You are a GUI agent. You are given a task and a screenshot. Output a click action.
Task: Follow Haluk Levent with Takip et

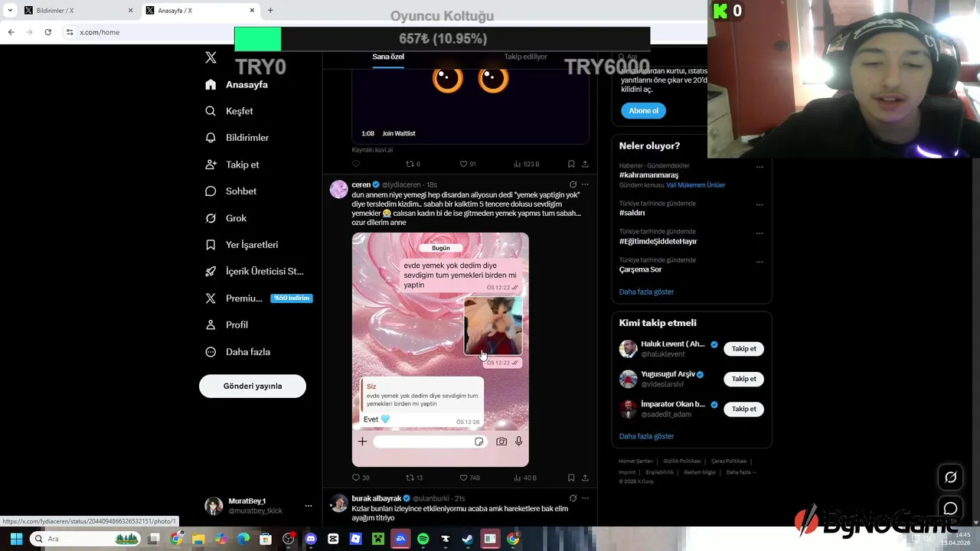(x=743, y=349)
